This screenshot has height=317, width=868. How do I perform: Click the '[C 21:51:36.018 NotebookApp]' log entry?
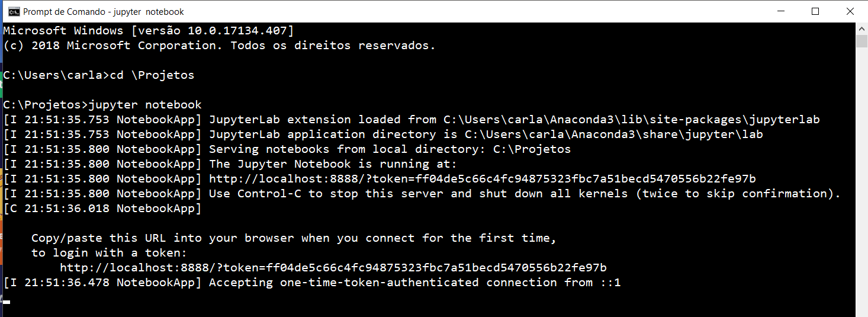[102, 209]
